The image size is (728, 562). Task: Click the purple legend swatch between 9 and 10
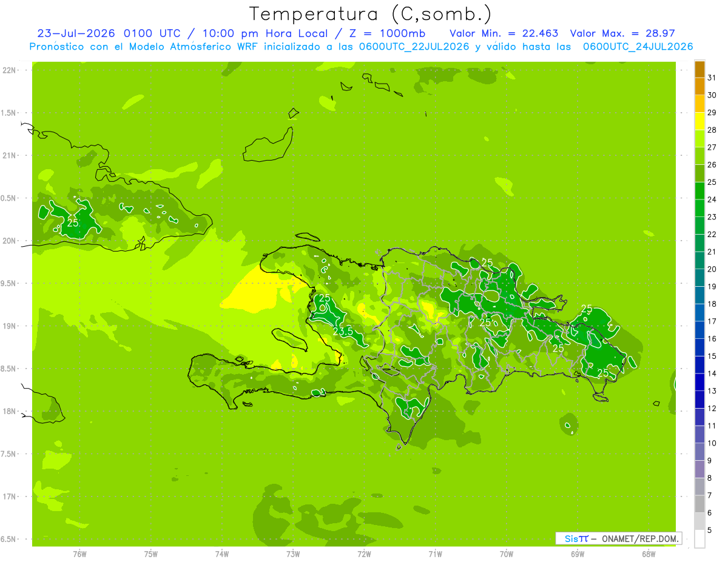[x=699, y=452]
